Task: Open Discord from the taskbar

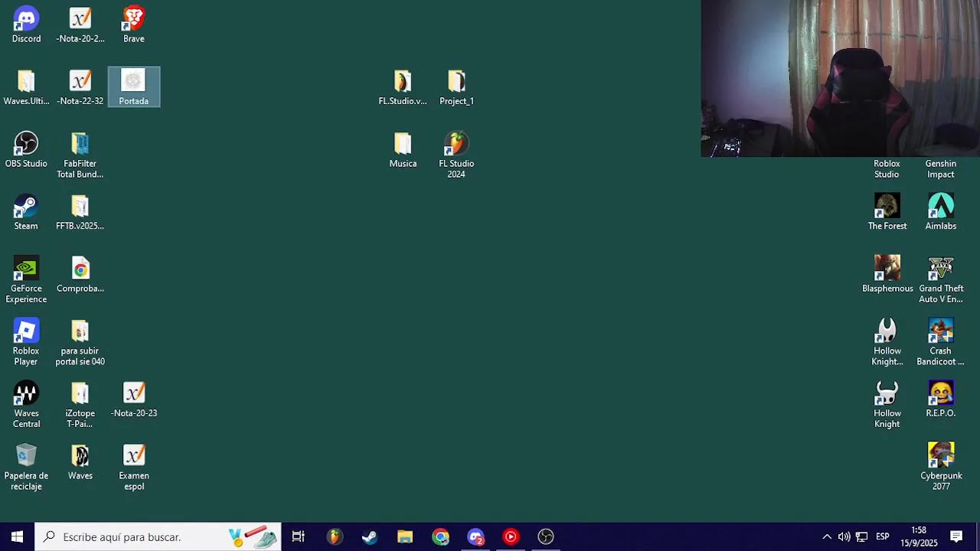Action: pyautogui.click(x=475, y=536)
